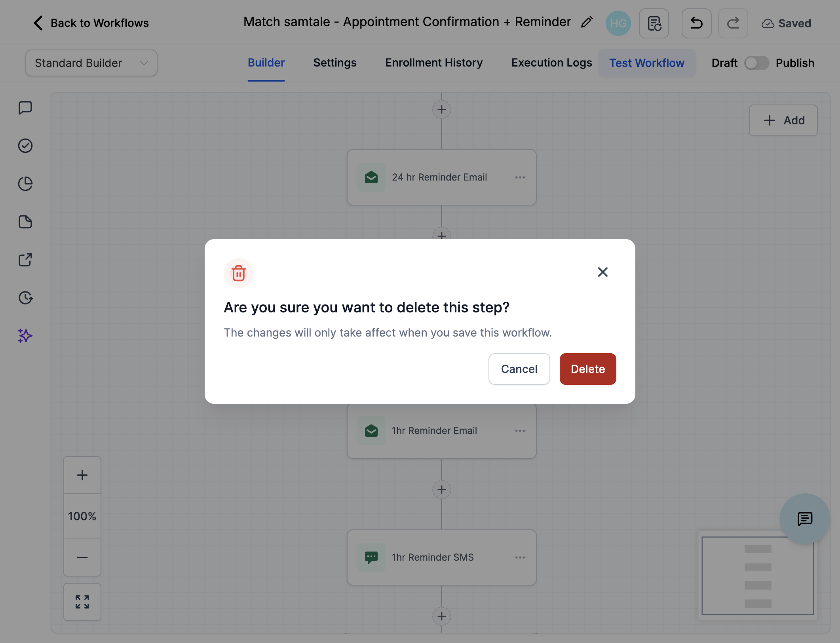Click Cancel in the delete dialog
The width and height of the screenshot is (840, 643).
[519, 369]
